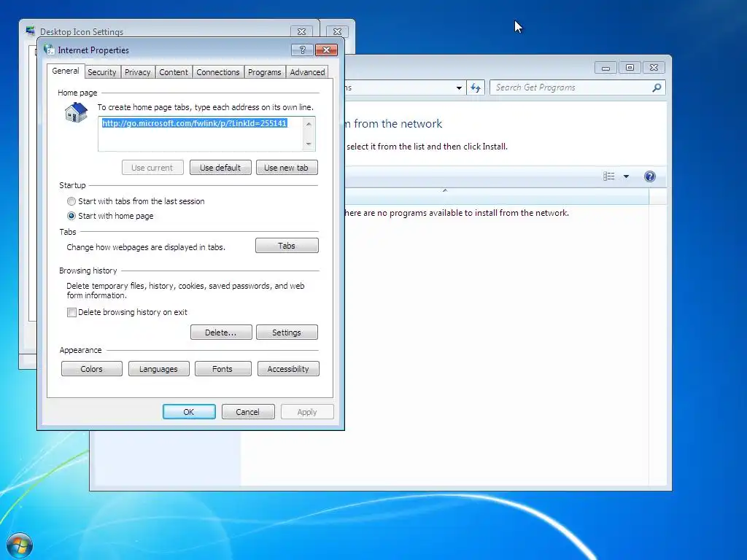Open the Languages button

(158, 369)
